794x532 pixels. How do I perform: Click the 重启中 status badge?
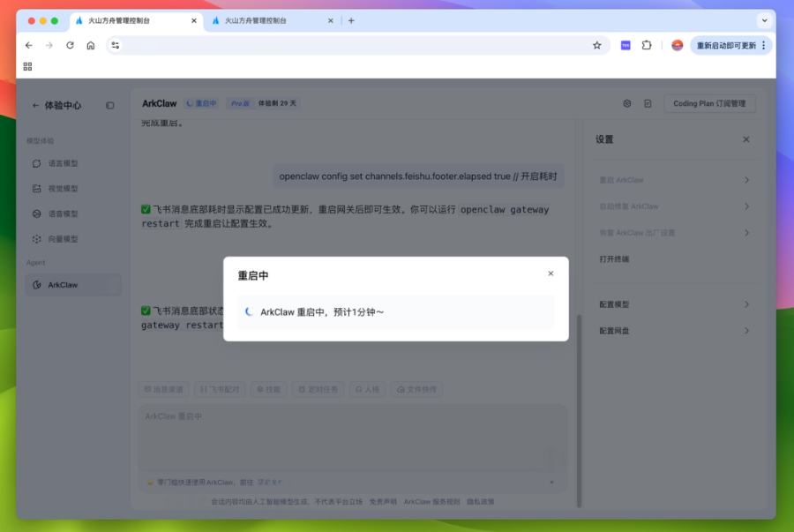point(201,103)
